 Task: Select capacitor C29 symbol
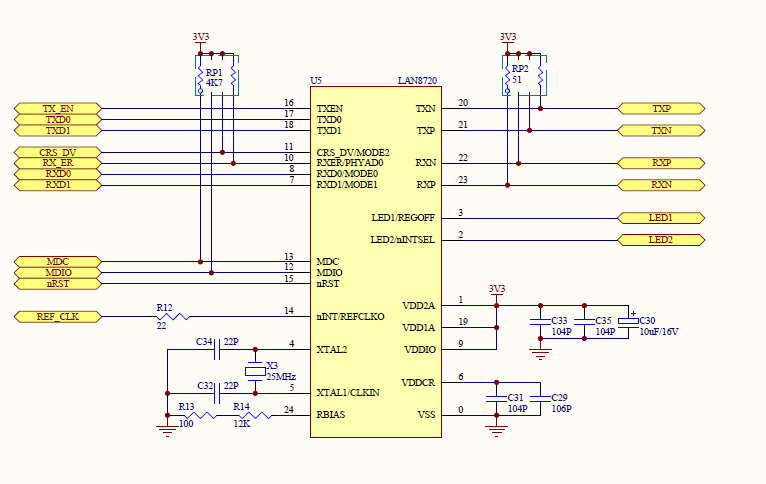pyautogui.click(x=540, y=399)
